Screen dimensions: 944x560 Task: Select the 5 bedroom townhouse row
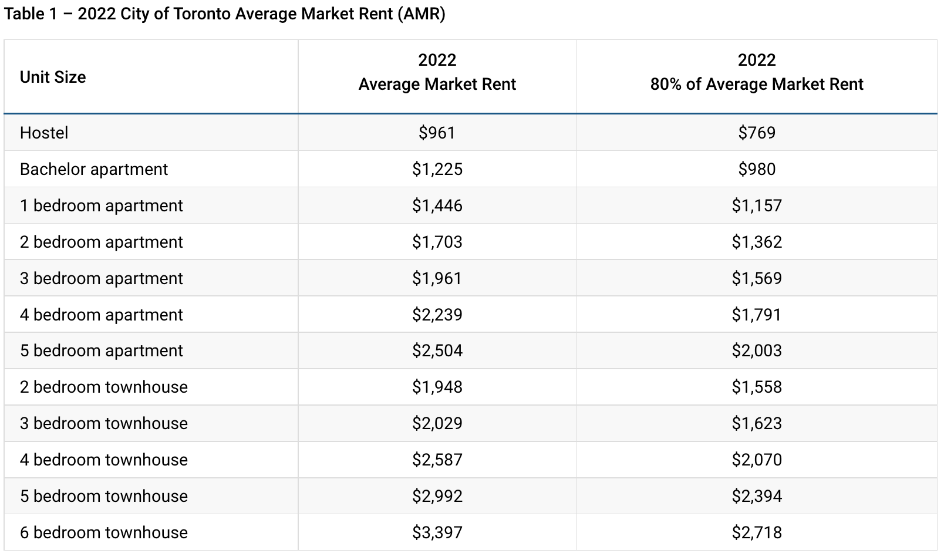point(103,496)
